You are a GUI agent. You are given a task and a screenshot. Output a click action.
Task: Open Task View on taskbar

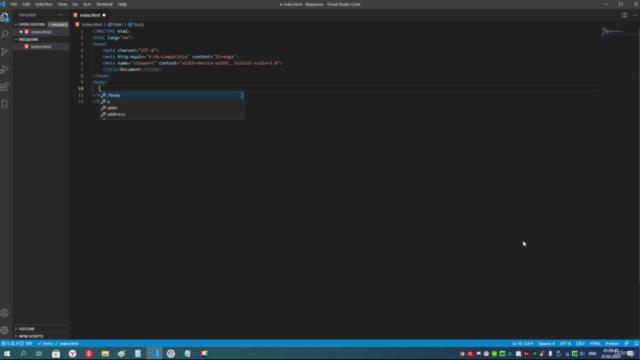point(39,353)
